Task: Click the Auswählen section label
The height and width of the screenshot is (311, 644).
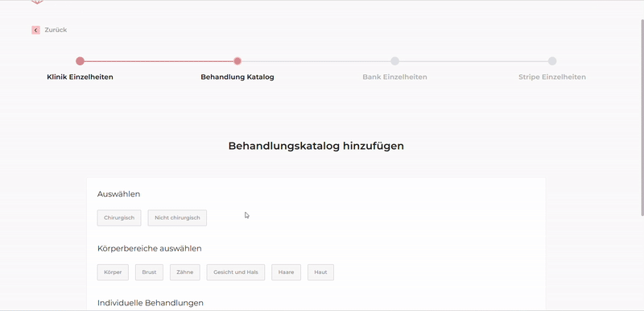Action: 118,194
